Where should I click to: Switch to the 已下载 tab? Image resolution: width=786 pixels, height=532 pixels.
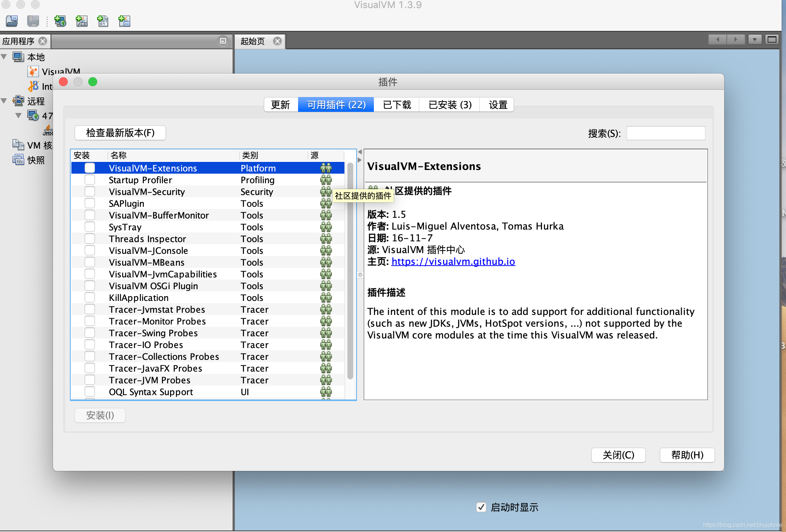[x=397, y=105]
